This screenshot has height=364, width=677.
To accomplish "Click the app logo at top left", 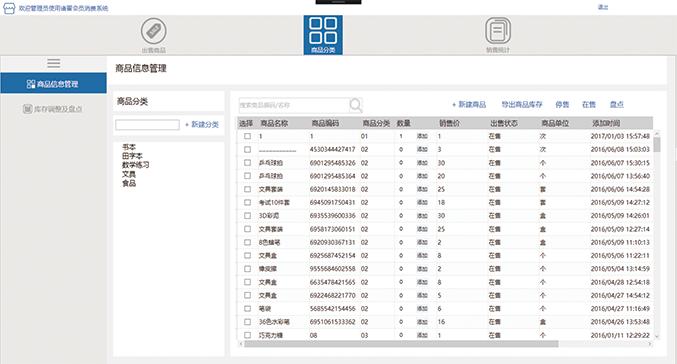I will (9, 8).
